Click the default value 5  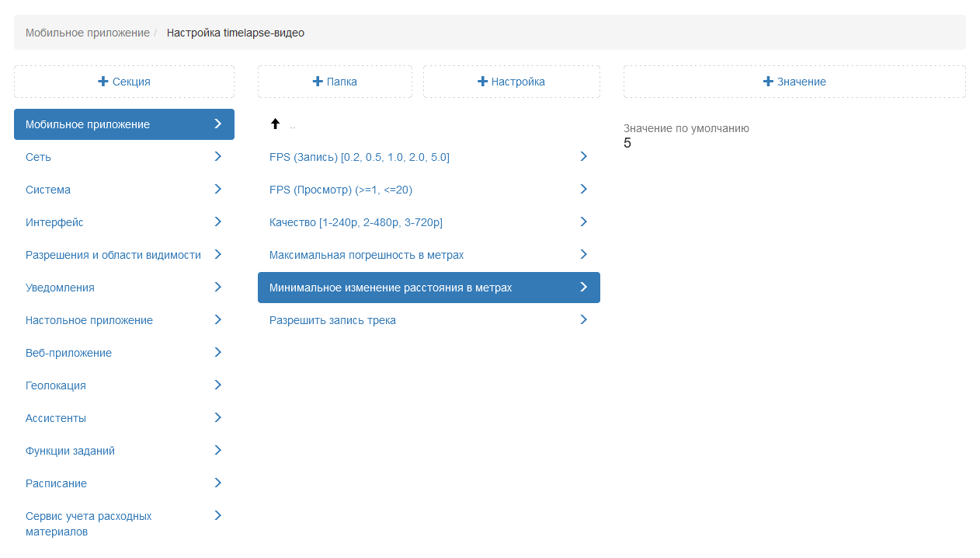(627, 143)
